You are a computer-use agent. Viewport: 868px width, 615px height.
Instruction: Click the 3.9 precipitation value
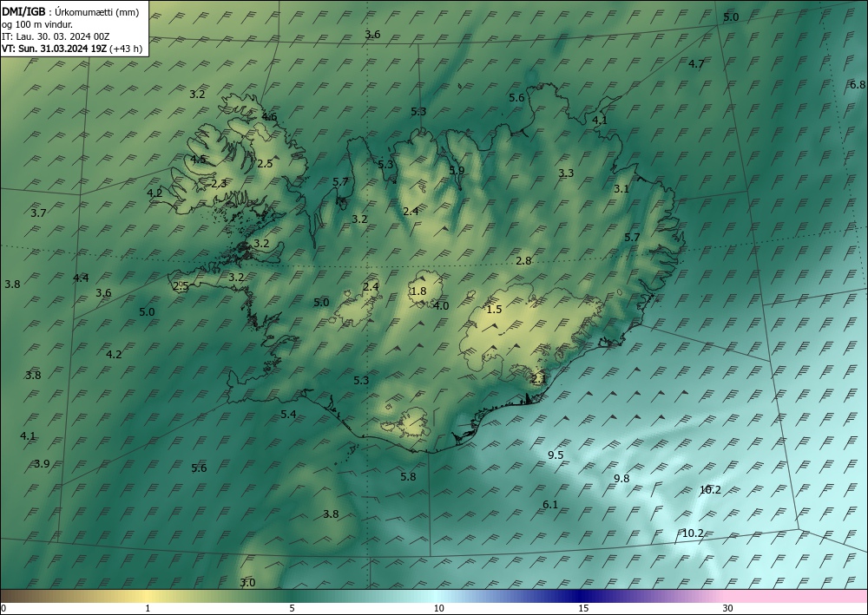42,463
